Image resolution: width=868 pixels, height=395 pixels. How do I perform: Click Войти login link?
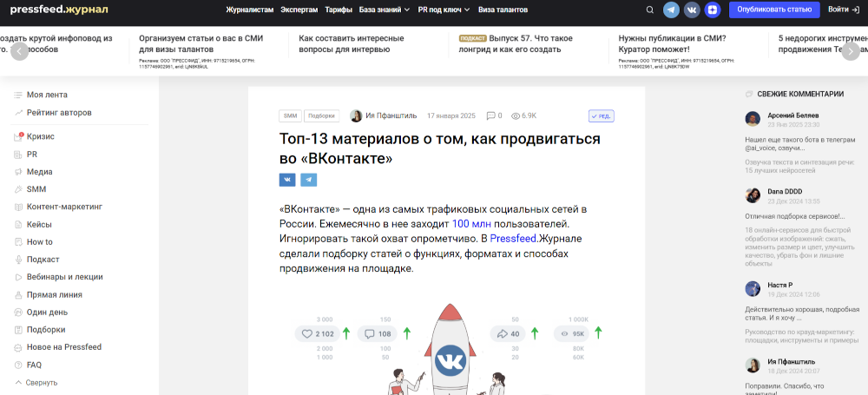(844, 10)
